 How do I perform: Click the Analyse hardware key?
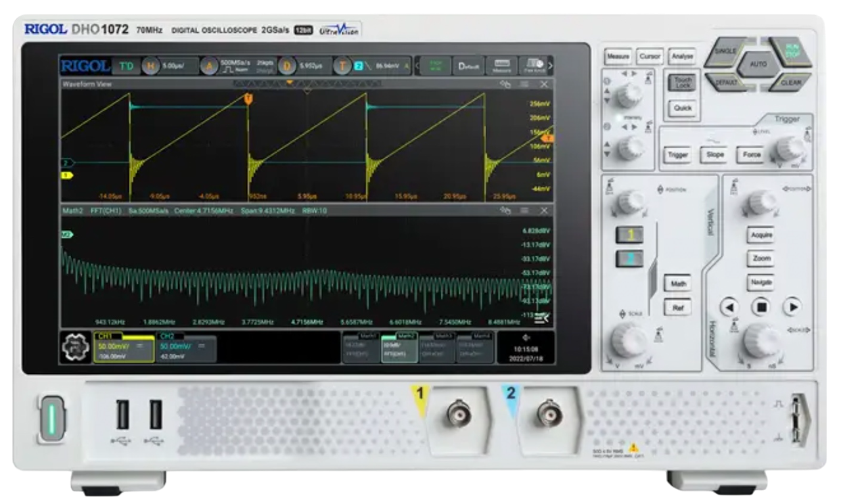(682, 57)
